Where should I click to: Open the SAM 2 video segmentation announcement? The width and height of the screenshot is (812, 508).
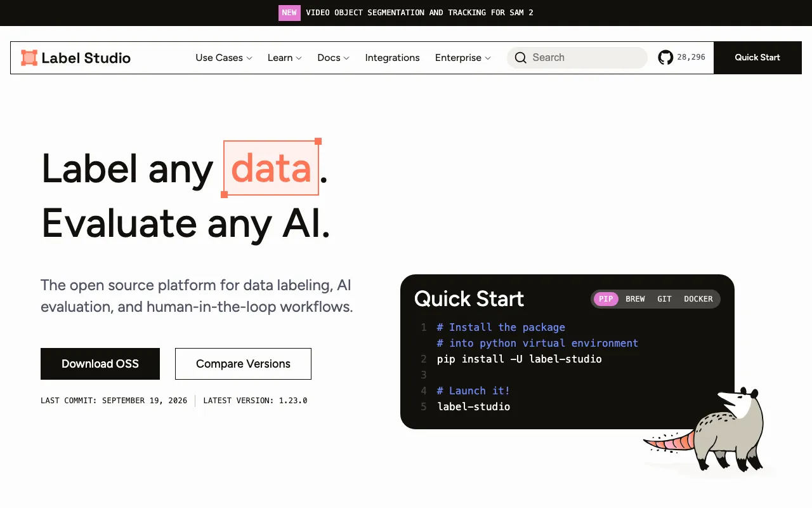pyautogui.click(x=419, y=13)
